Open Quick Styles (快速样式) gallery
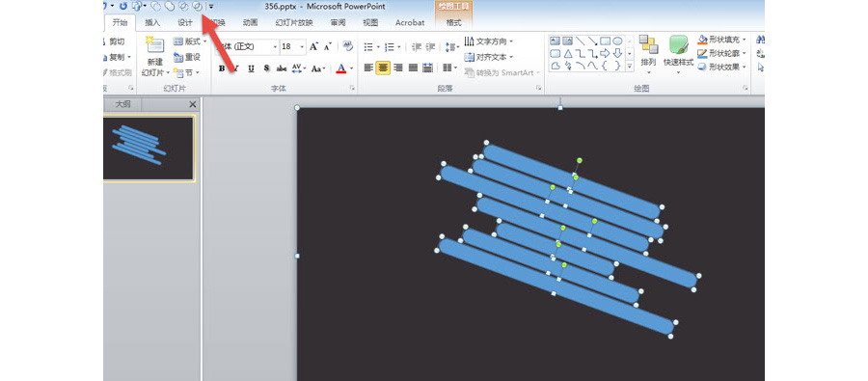This screenshot has height=381, width=868. (678, 55)
